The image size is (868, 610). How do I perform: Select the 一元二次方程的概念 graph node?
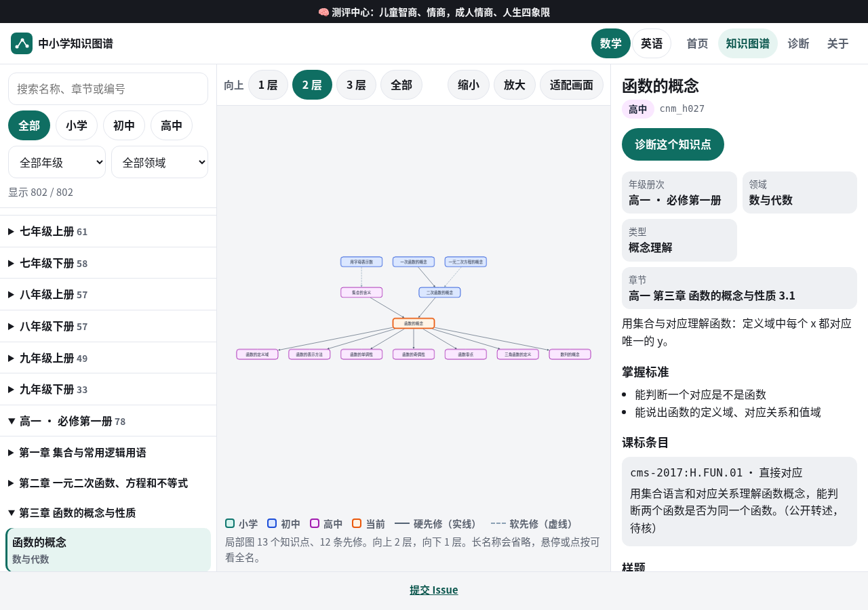(x=466, y=262)
